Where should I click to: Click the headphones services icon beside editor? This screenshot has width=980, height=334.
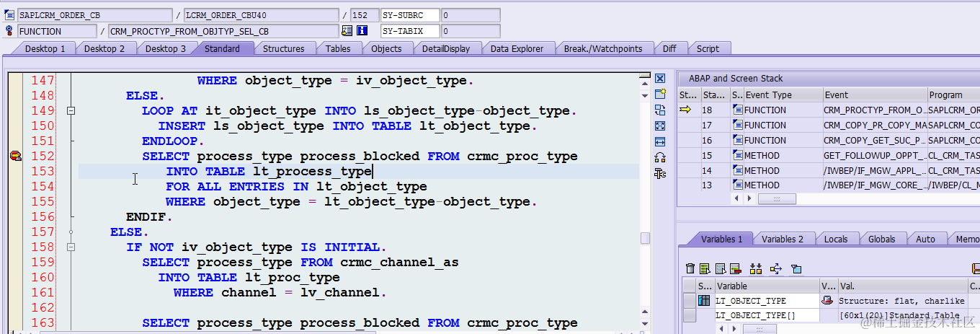tap(659, 157)
